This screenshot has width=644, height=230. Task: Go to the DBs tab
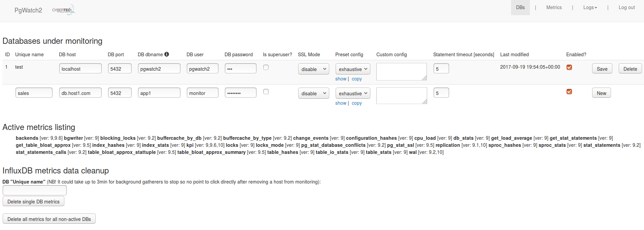(520, 7)
